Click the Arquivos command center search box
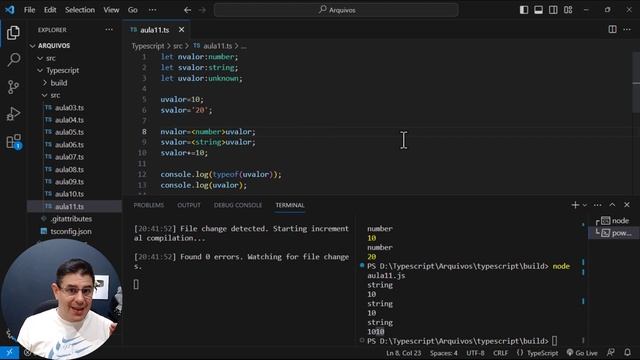 click(x=336, y=10)
